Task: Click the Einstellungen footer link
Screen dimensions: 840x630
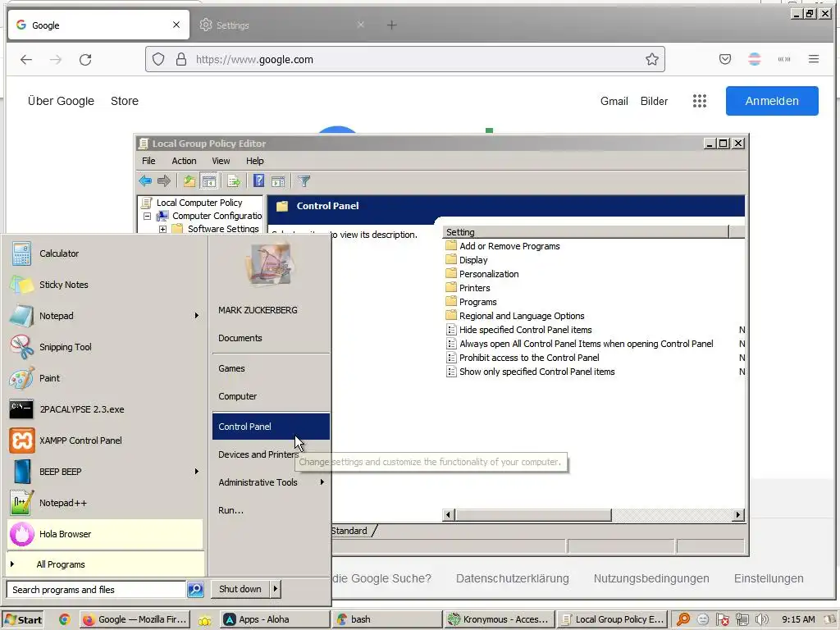Action: coord(769,578)
